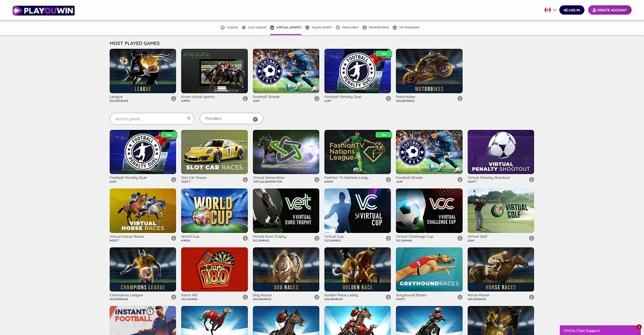Open info icon for Horse Races
The image size is (644, 335).
pos(532,297)
